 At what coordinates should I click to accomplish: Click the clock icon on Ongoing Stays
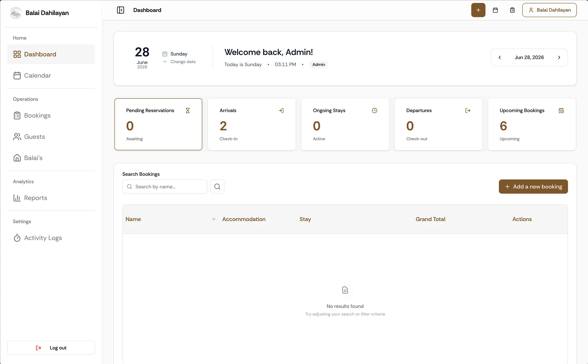[375, 110]
